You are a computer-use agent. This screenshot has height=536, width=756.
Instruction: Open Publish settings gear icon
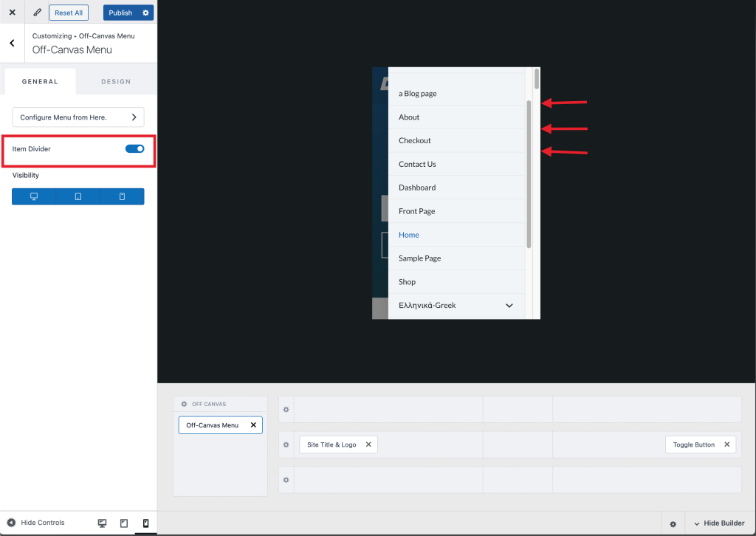[x=145, y=13]
